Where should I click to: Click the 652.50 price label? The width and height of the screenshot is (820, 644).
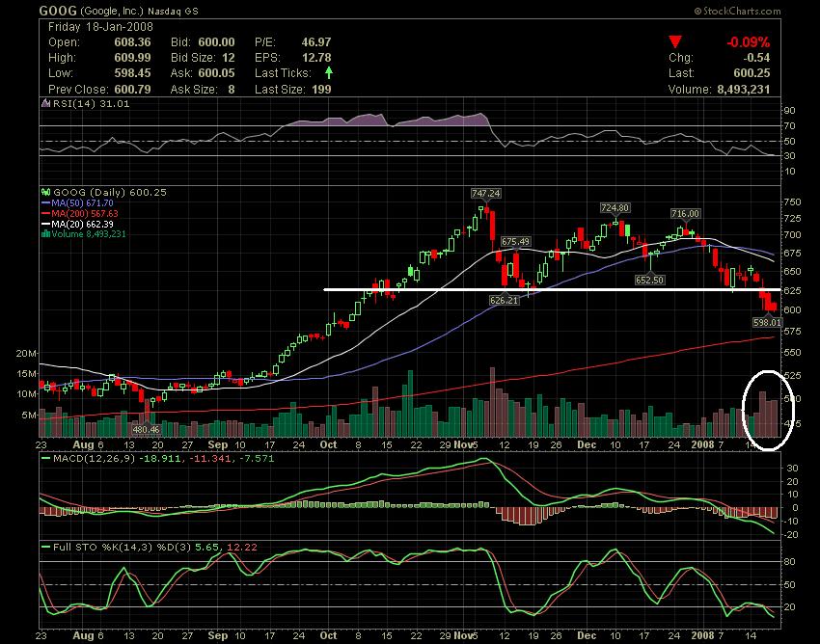649,281
